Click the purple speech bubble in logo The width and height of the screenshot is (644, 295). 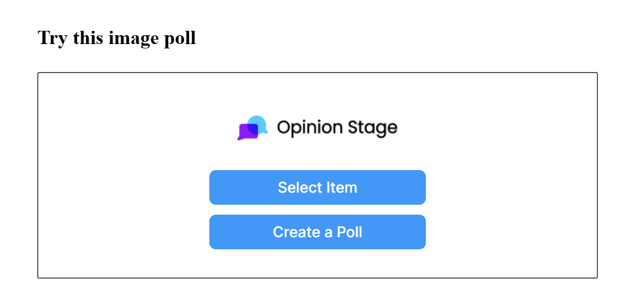click(247, 132)
